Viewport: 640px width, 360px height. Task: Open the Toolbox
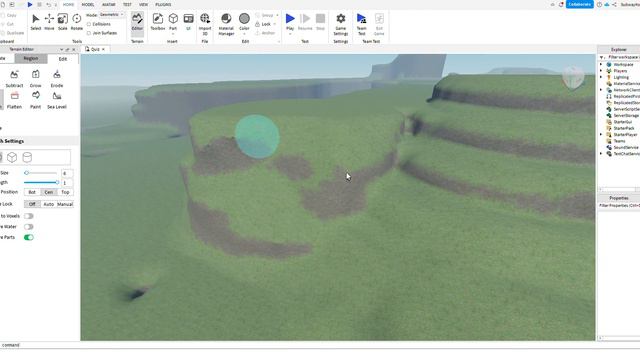(x=158, y=22)
